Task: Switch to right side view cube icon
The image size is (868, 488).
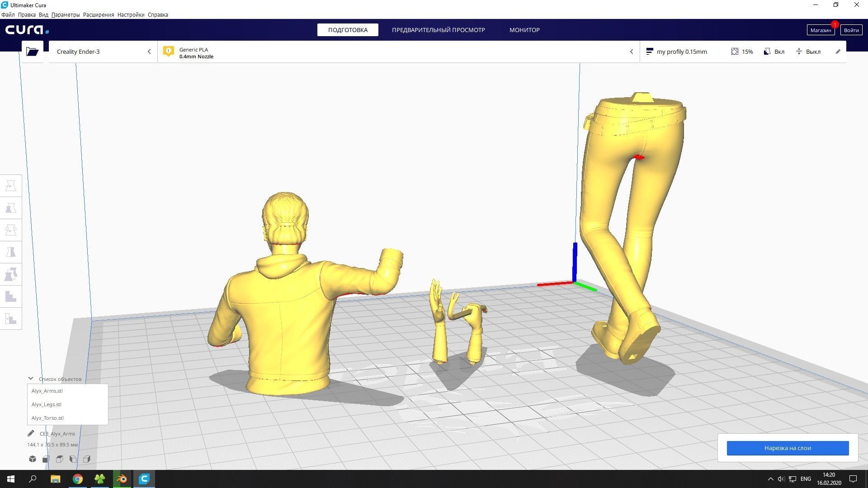Action: 87,459
